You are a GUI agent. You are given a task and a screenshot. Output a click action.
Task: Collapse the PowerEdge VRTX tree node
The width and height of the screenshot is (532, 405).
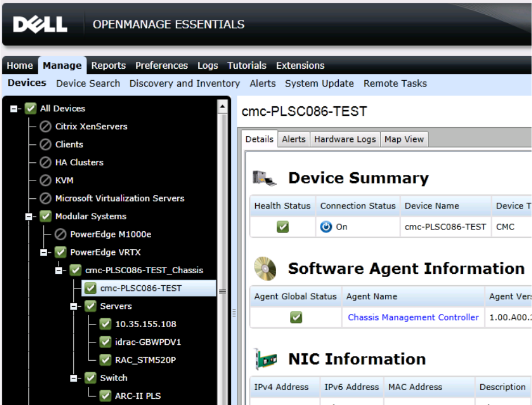pyautogui.click(x=43, y=252)
